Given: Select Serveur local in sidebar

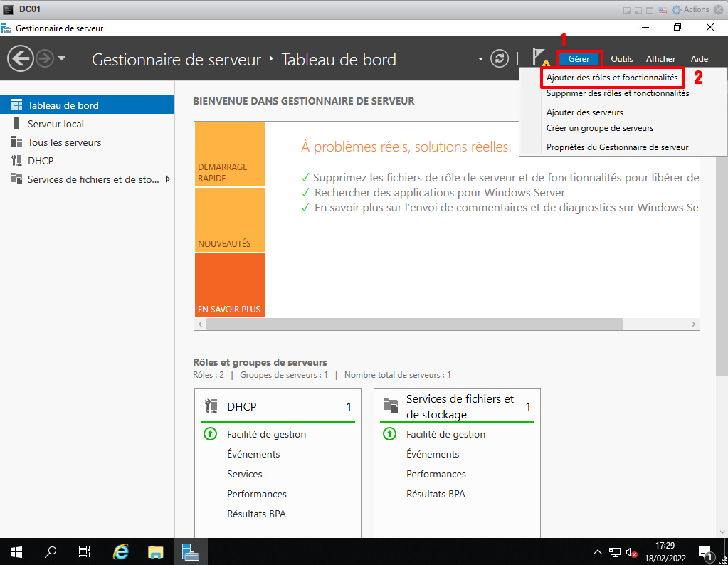Looking at the screenshot, I should (56, 124).
